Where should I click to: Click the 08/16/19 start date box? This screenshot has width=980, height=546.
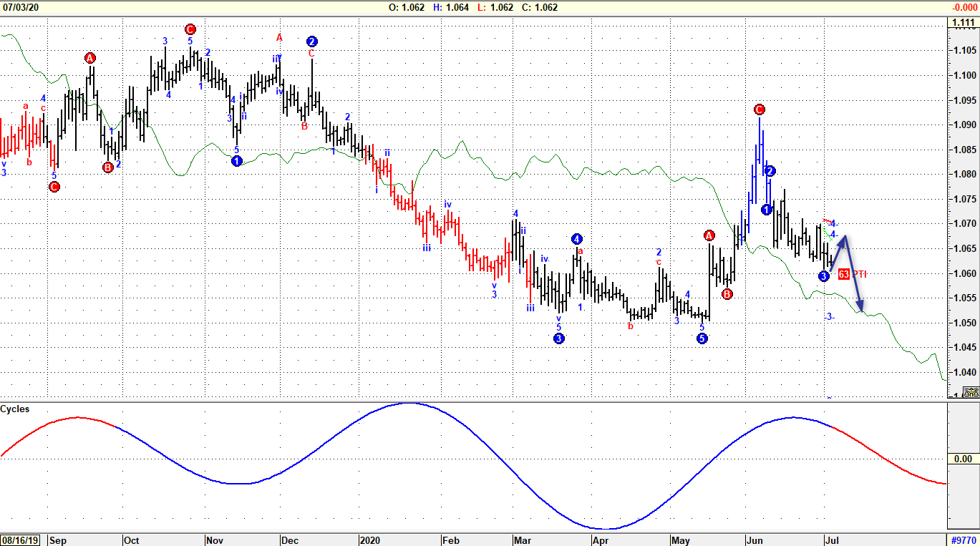(x=21, y=540)
